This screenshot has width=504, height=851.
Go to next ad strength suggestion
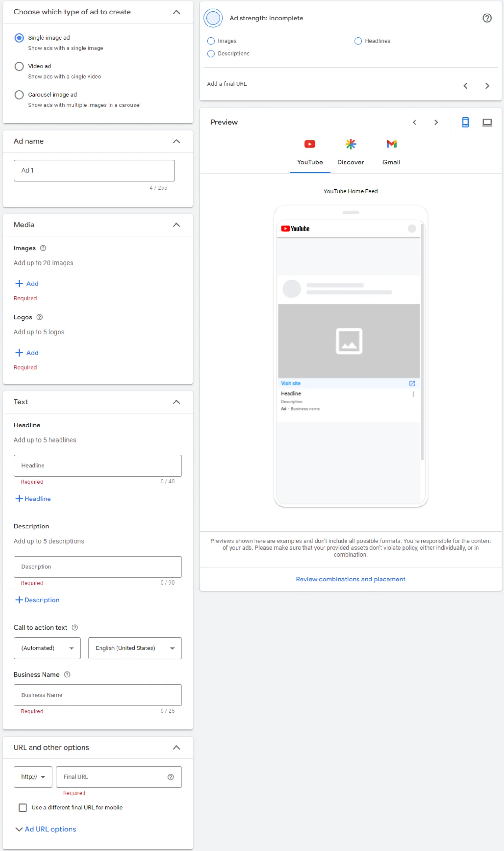pyautogui.click(x=487, y=86)
